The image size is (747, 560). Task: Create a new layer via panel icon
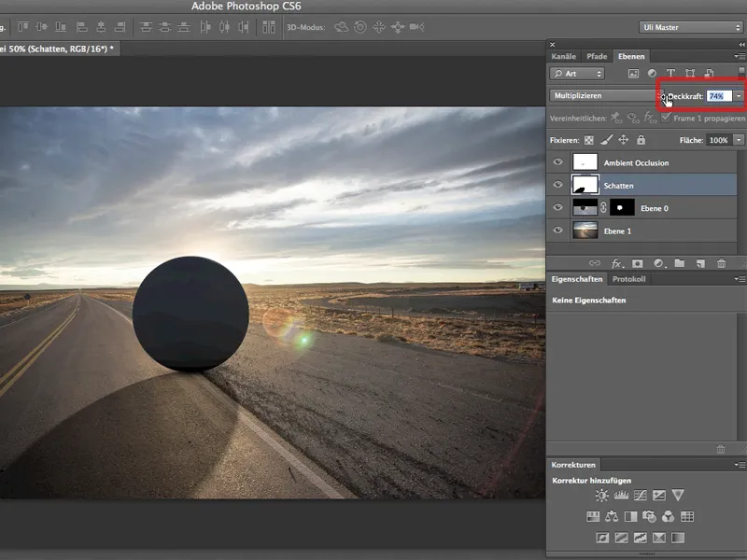coord(700,263)
